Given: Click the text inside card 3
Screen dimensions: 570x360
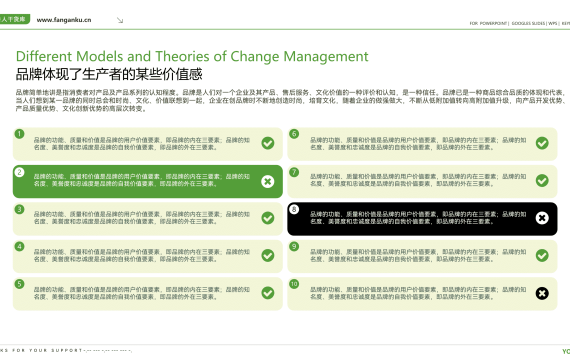Looking at the screenshot, I should click(x=142, y=218).
